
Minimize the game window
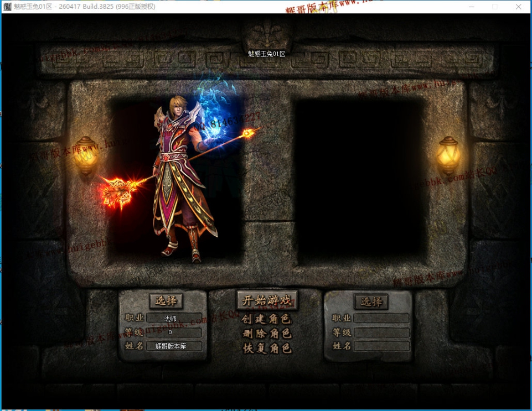coord(472,7)
